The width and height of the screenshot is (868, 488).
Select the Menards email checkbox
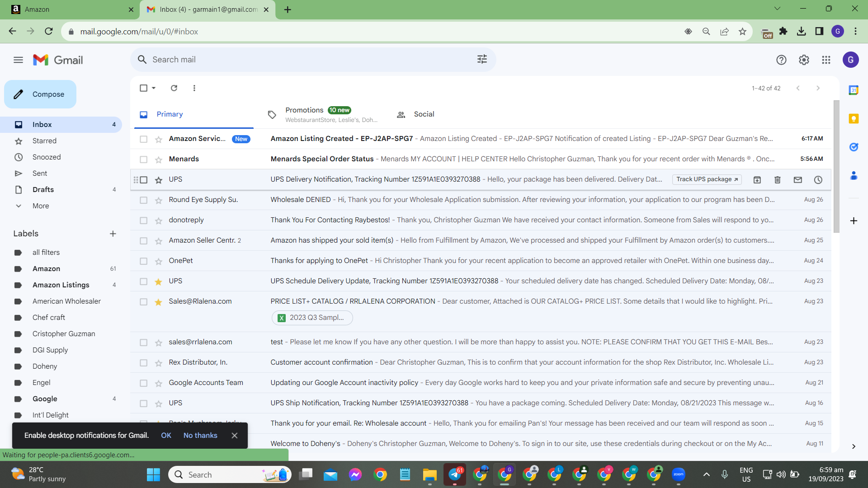(x=144, y=160)
